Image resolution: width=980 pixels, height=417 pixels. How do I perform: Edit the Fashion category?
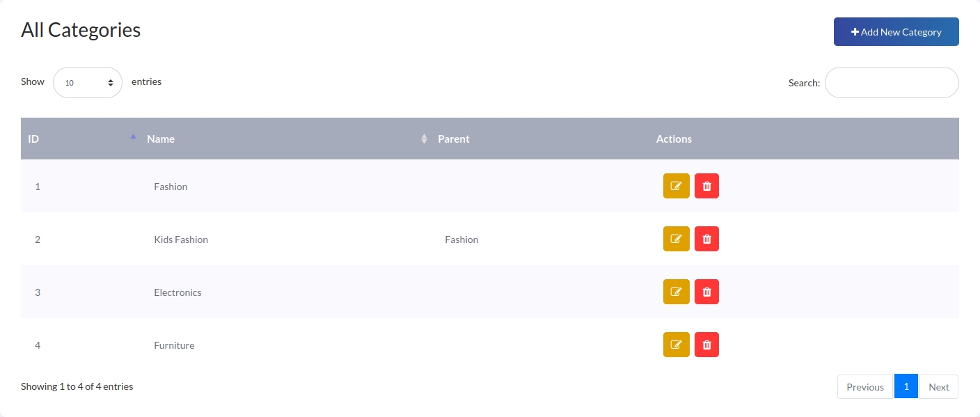[676, 186]
